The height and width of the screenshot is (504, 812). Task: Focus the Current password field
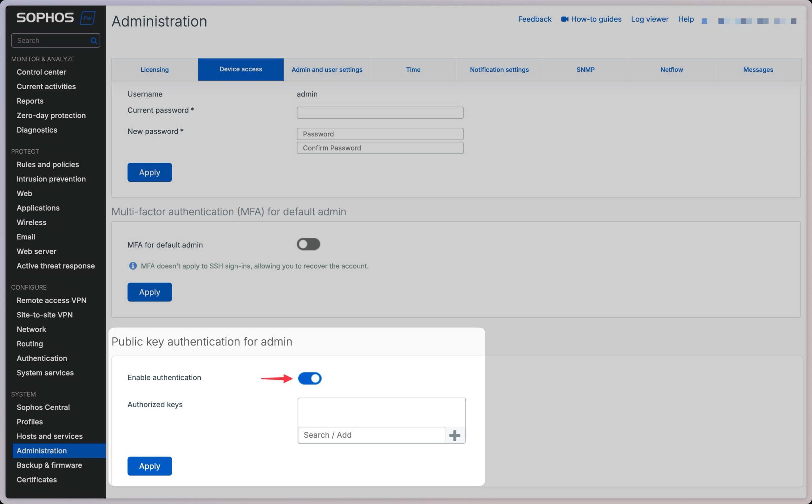(x=380, y=113)
